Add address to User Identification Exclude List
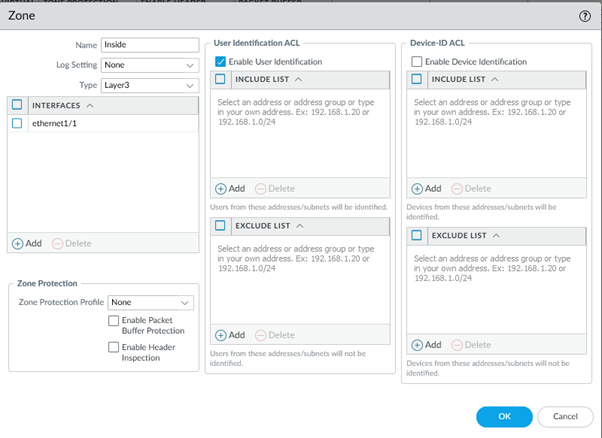This screenshot has width=602, height=438. 230,335
